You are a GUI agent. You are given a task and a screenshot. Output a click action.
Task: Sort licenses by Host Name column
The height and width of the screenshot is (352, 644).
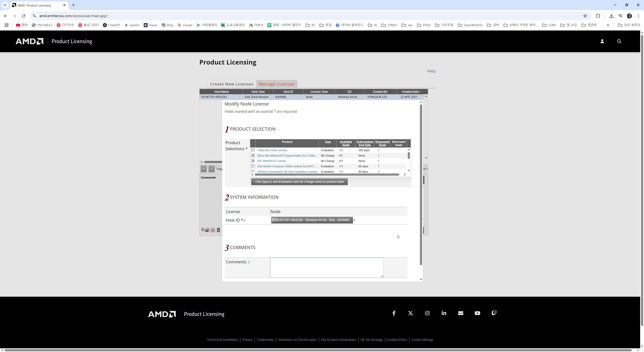[221, 91]
